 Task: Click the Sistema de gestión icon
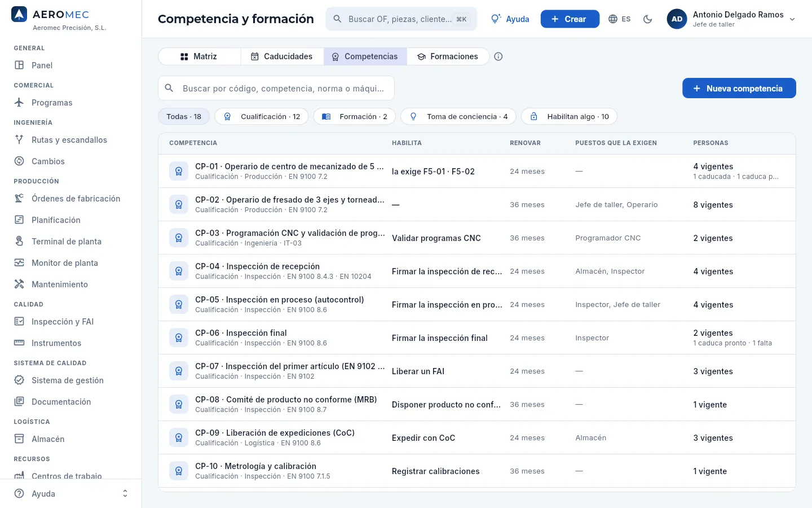(19, 380)
